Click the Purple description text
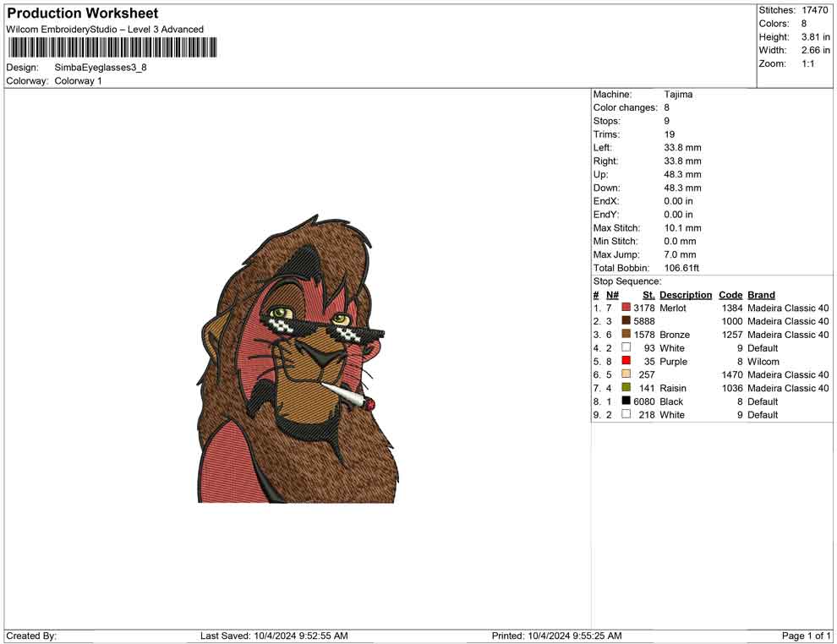This screenshot has width=837, height=644. coord(673,361)
